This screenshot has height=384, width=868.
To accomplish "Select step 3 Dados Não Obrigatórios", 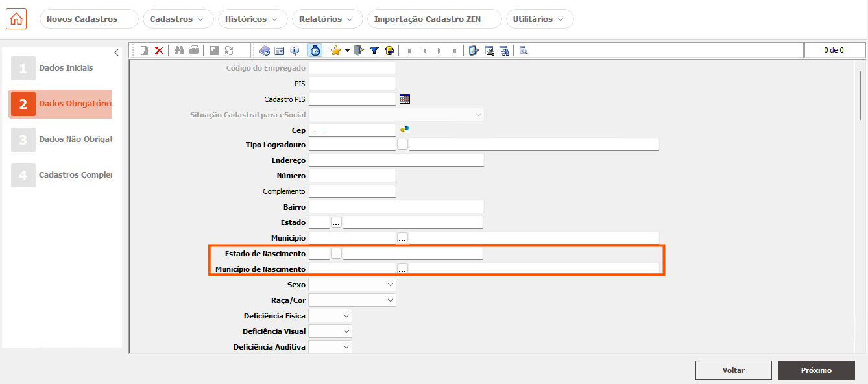I will [x=60, y=139].
